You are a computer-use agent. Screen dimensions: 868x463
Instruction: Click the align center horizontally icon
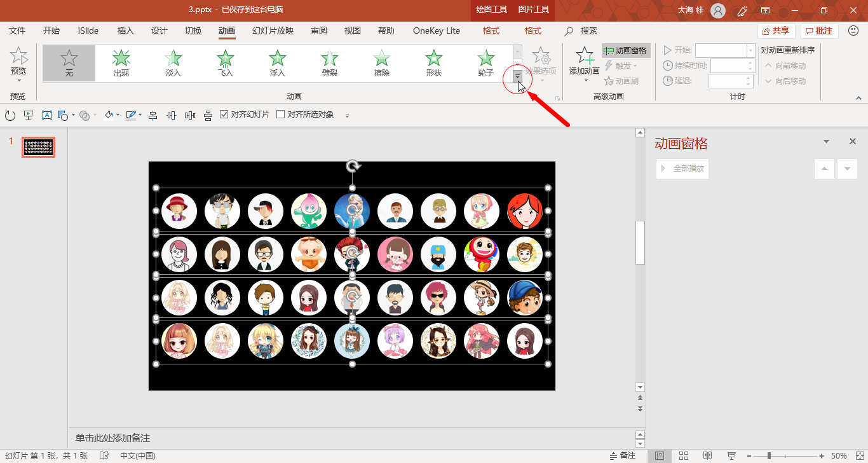tap(153, 115)
